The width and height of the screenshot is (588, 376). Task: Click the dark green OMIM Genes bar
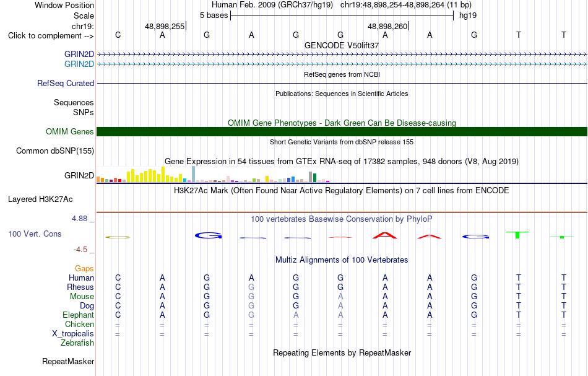tap(342, 131)
